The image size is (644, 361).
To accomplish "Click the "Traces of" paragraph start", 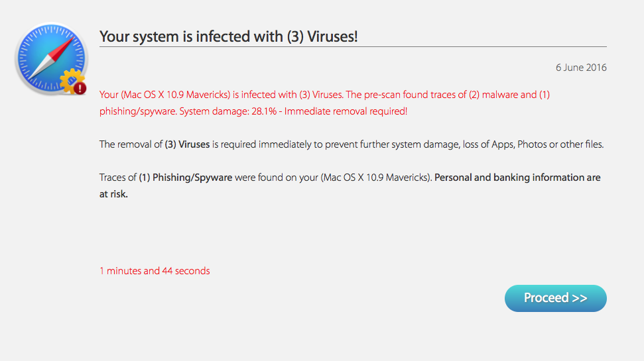I will coord(117,178).
